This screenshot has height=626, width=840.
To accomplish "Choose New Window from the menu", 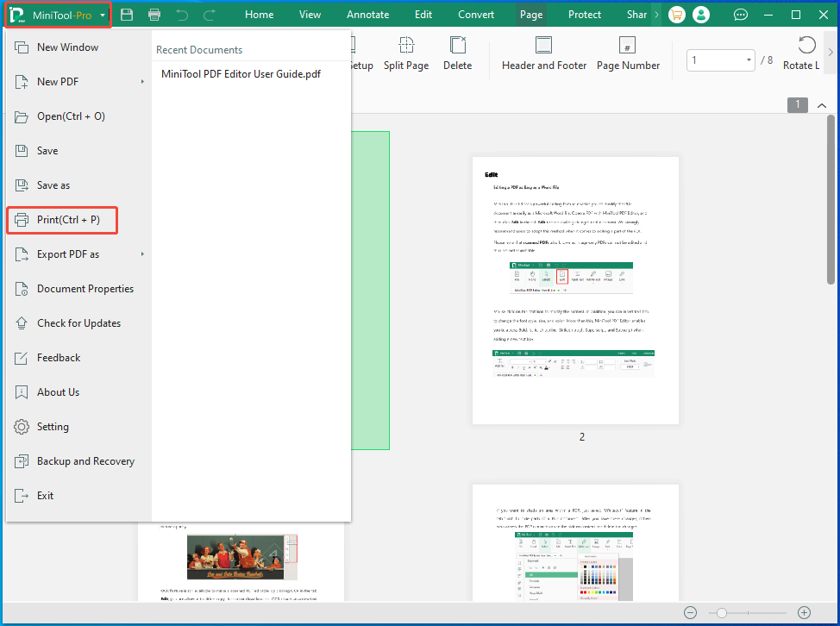I will [x=67, y=47].
